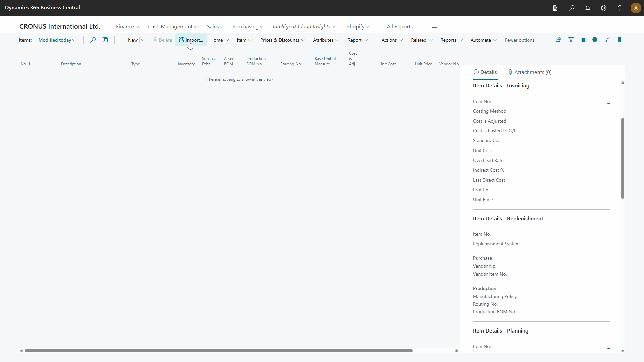Click Fewer options
The image size is (644, 362).
click(520, 40)
